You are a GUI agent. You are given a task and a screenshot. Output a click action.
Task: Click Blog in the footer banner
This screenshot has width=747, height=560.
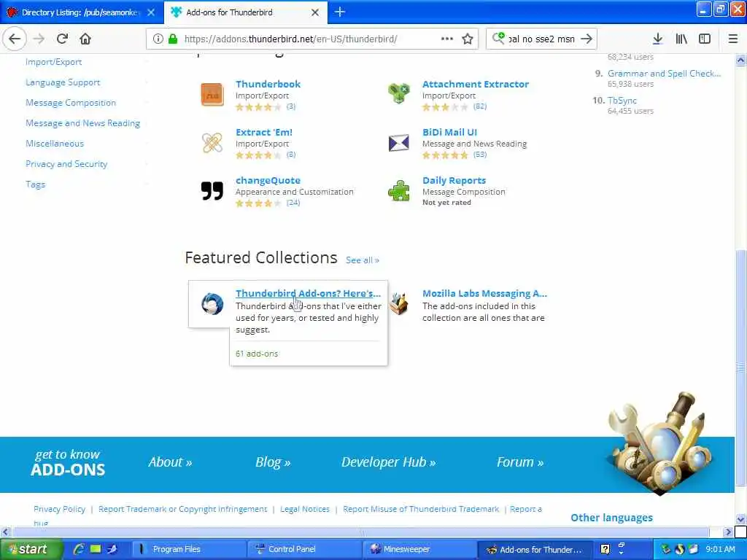pyautogui.click(x=273, y=462)
